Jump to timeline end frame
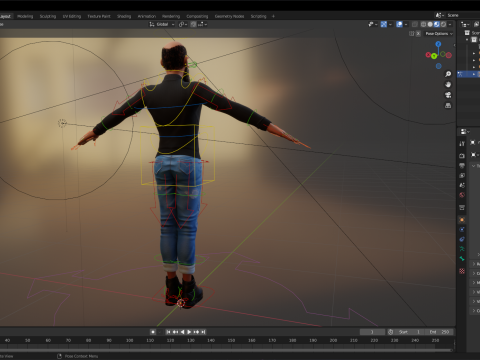The image size is (480, 360). [x=203, y=332]
